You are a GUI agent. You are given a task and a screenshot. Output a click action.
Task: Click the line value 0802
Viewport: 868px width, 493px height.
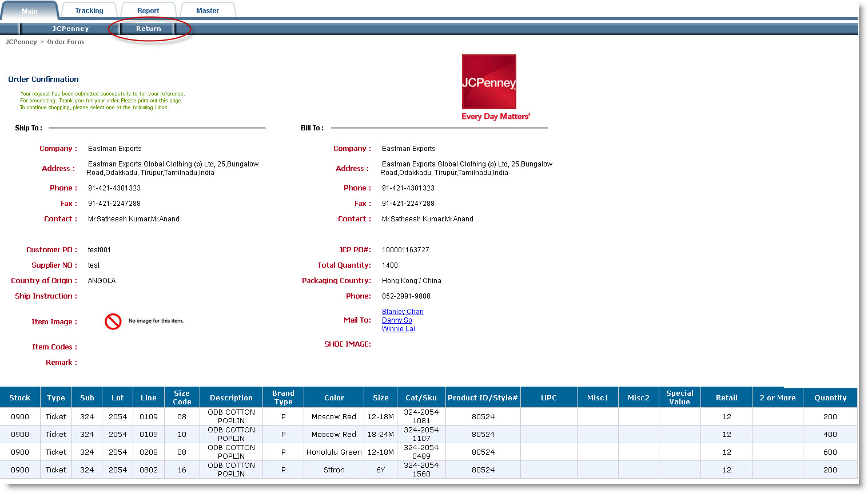tap(149, 470)
